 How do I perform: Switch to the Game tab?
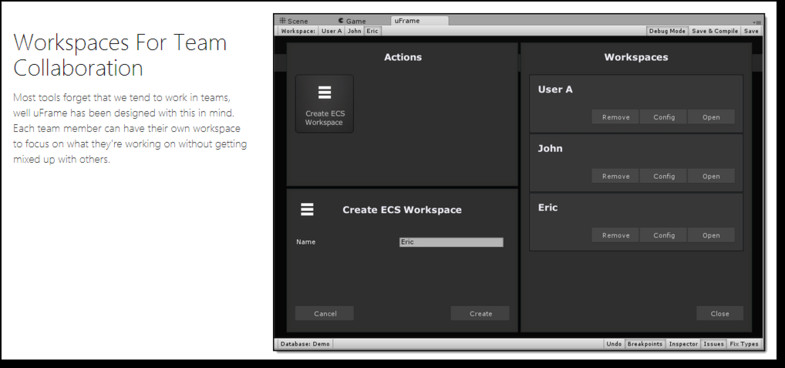[352, 21]
